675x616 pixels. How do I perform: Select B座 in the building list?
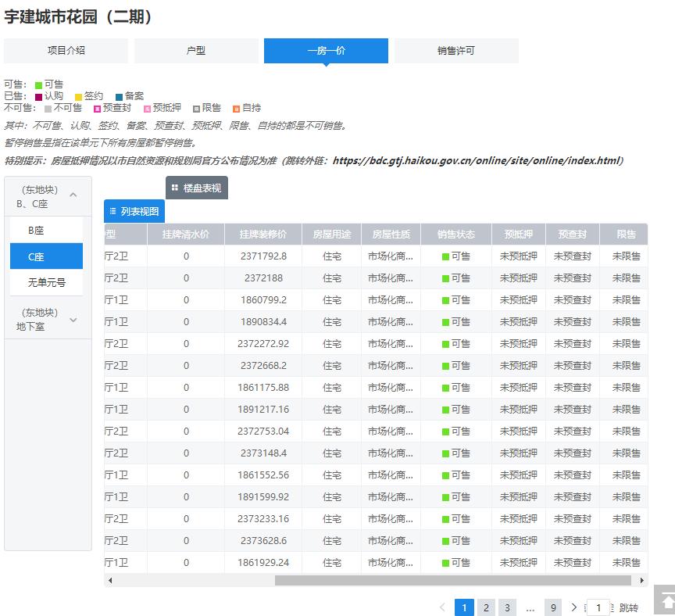pyautogui.click(x=46, y=231)
